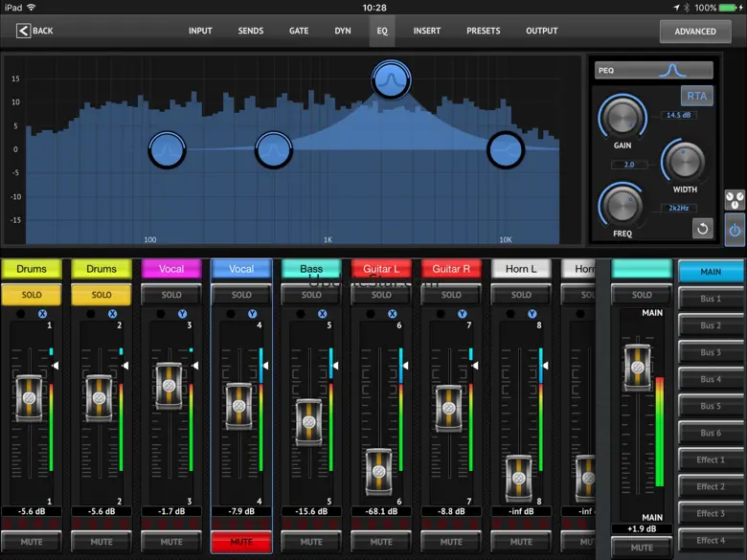Screen dimensions: 747x560
Task: Click the Bass channel fader handle
Action: (x=309, y=422)
